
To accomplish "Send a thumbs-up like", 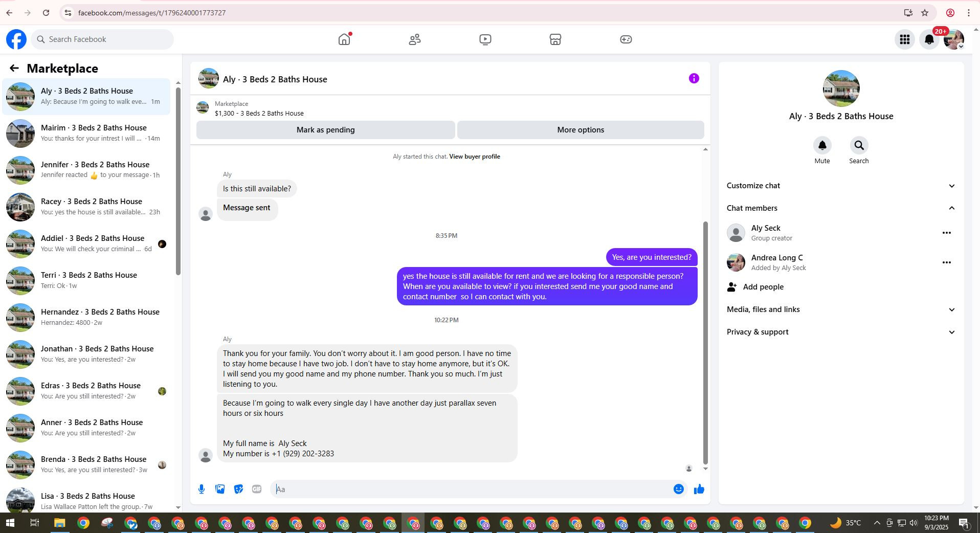I will (699, 490).
